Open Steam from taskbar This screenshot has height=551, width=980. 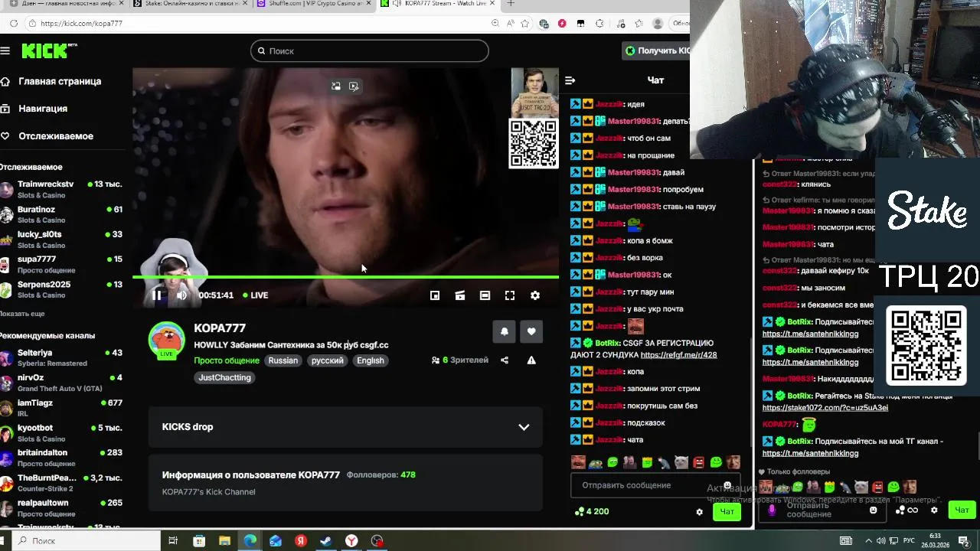pyautogui.click(x=326, y=541)
